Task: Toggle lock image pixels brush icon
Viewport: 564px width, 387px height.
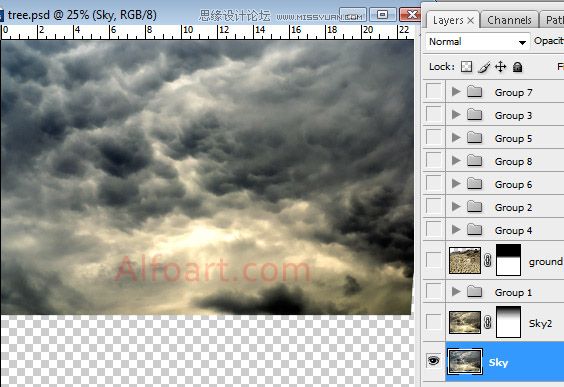Action: [484, 67]
